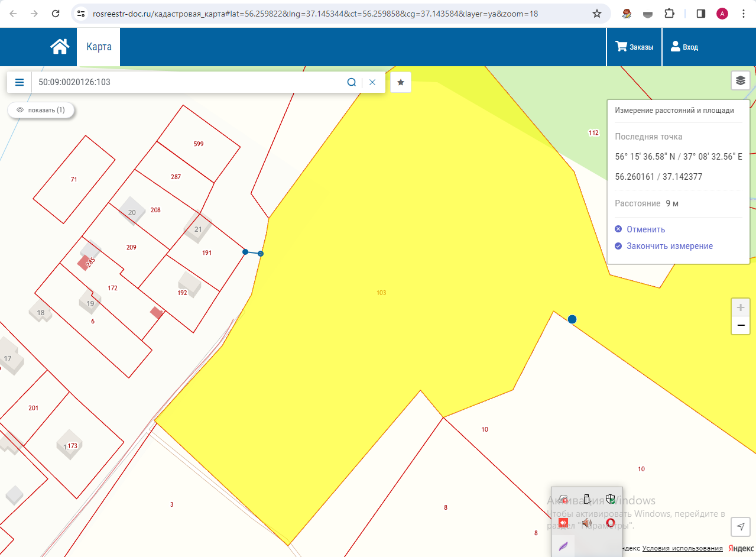Open the Opera icon in system tray
The image size is (756, 557).
pos(610,523)
